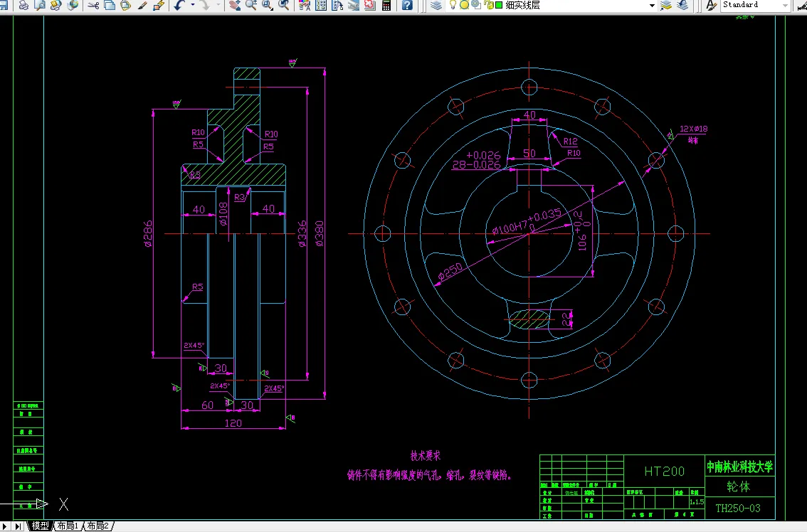This screenshot has height=532, width=807.
Task: Open the Standard text style dropdown
Action: point(786,5)
